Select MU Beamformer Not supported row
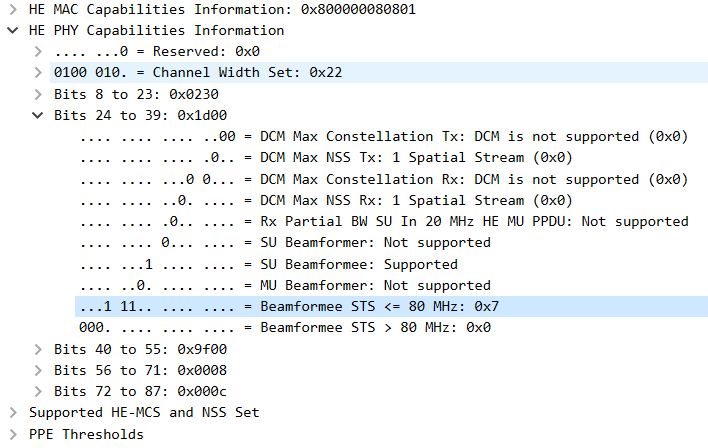This screenshot has height=448, width=708. pyautogui.click(x=285, y=285)
